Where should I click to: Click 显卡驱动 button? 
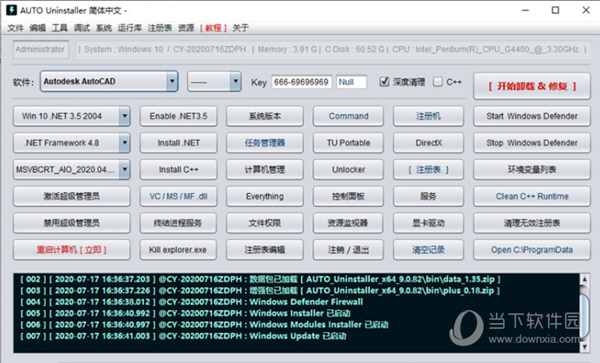[428, 223]
